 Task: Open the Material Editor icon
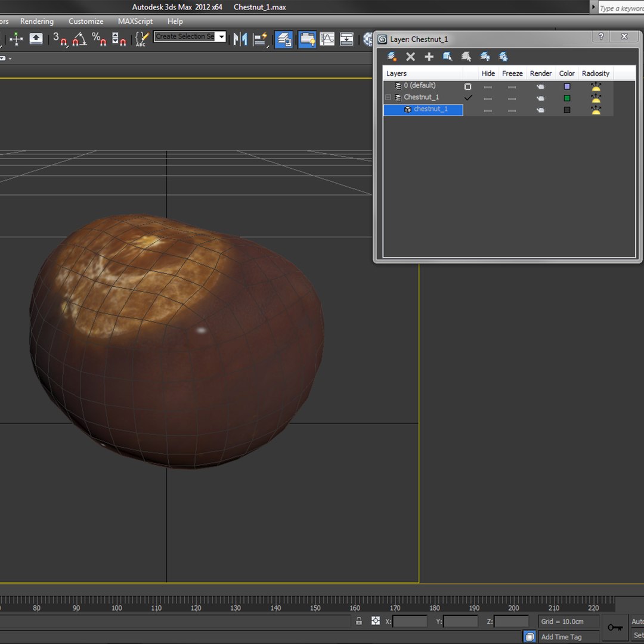pyautogui.click(x=368, y=39)
